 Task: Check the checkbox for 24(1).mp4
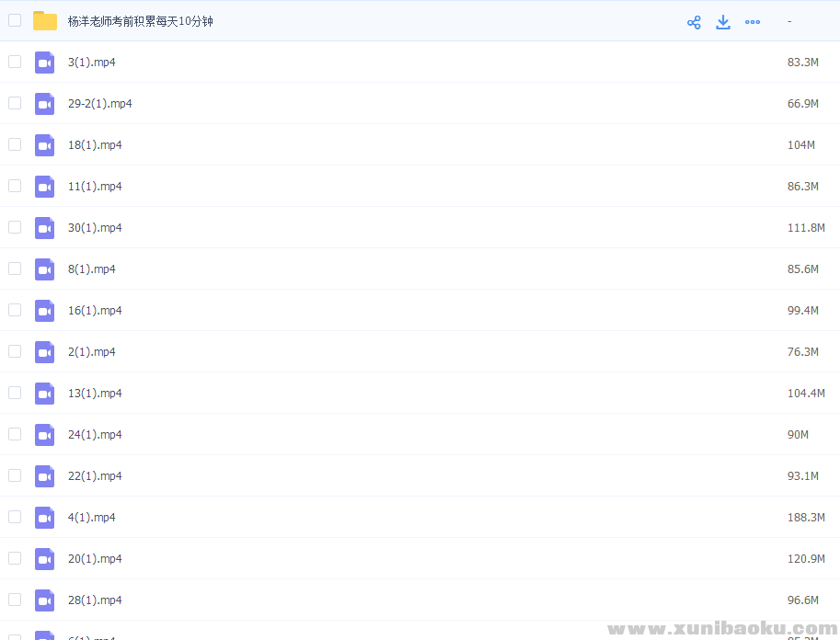click(x=15, y=434)
